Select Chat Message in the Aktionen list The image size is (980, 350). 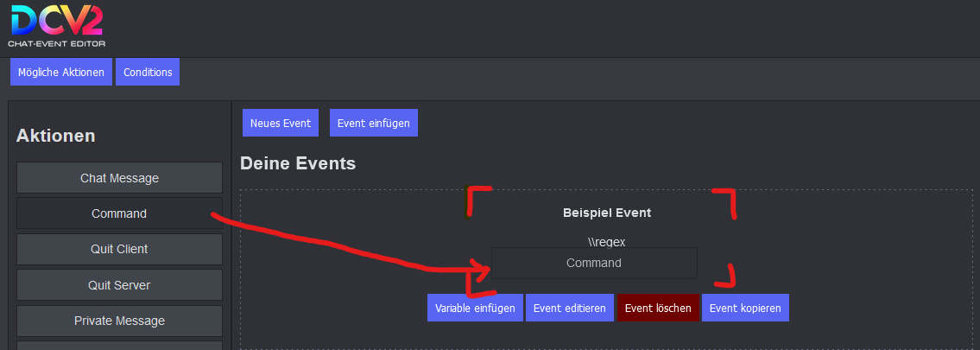[119, 178]
